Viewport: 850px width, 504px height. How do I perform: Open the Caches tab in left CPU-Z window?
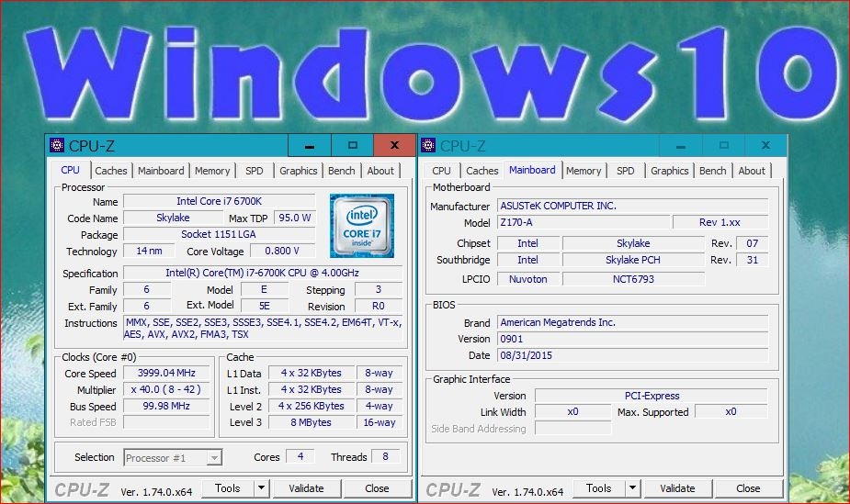click(110, 171)
